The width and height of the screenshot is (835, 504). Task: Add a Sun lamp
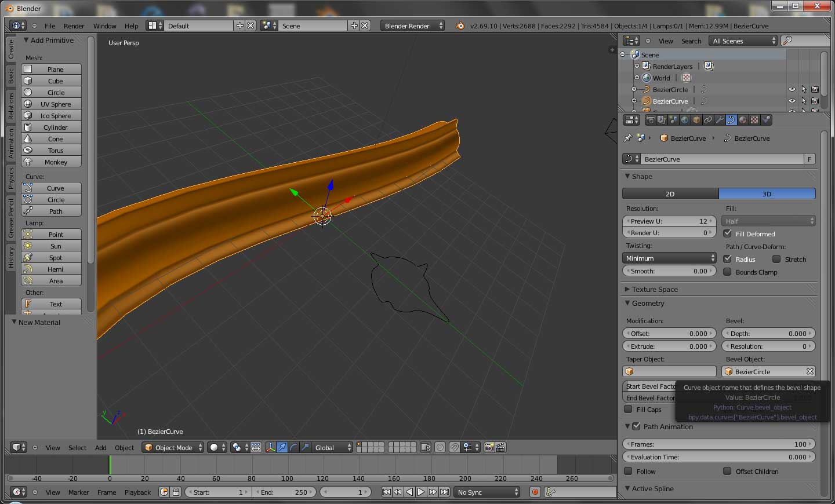click(52, 246)
